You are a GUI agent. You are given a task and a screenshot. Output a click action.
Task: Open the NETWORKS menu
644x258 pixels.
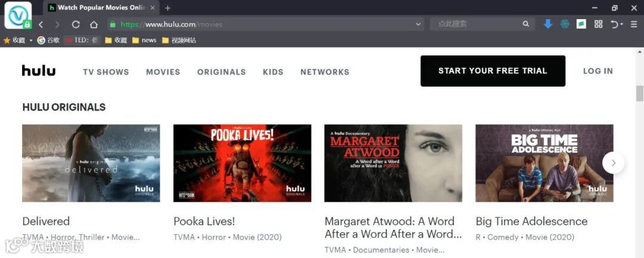pos(325,72)
